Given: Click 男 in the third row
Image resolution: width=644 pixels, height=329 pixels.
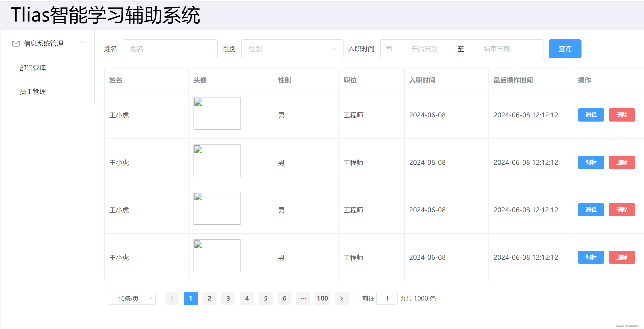Looking at the screenshot, I should [x=281, y=210].
